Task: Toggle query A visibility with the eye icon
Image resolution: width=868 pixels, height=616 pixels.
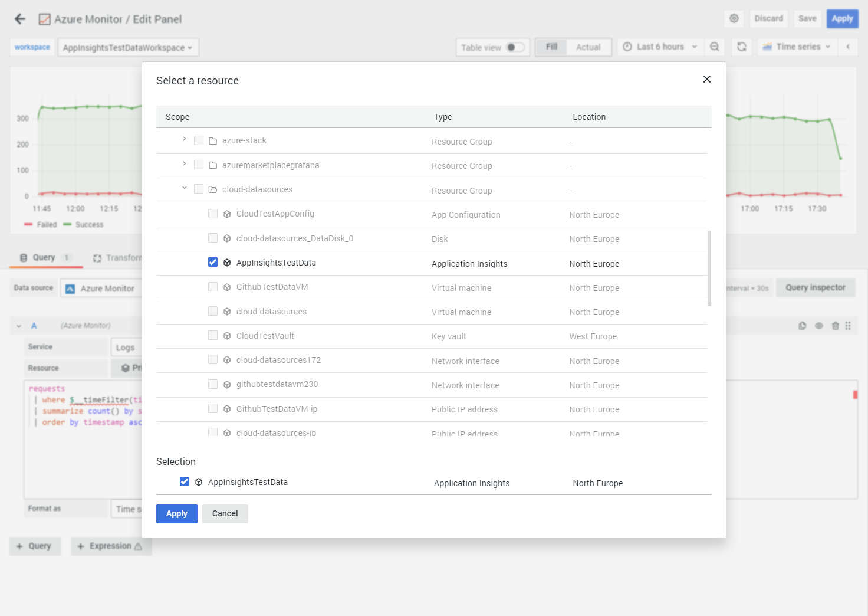Action: (x=818, y=325)
